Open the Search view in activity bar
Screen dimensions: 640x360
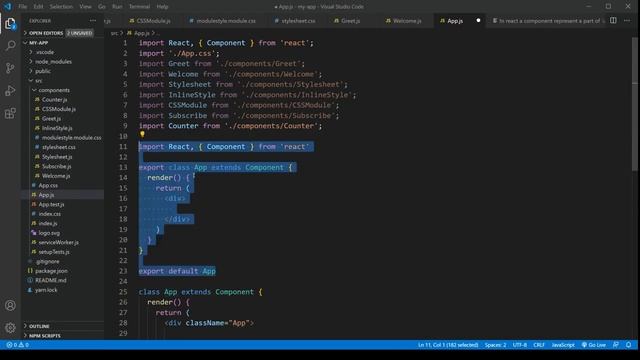pos(10,45)
